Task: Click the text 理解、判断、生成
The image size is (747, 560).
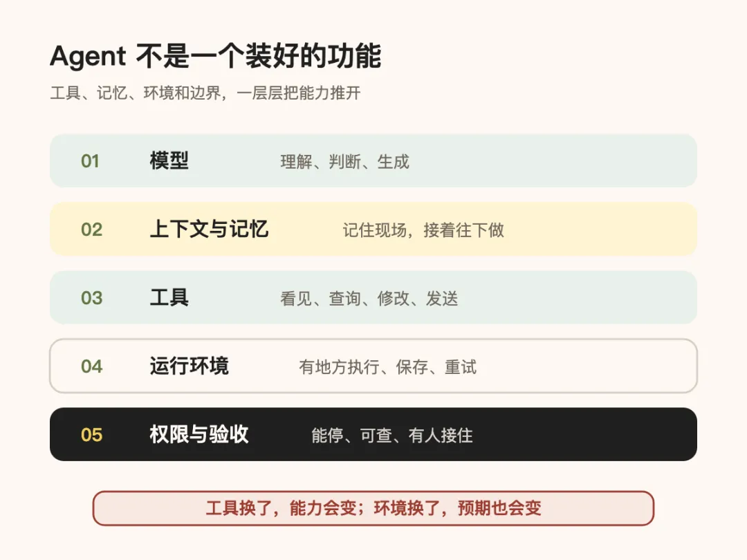Action: (345, 162)
